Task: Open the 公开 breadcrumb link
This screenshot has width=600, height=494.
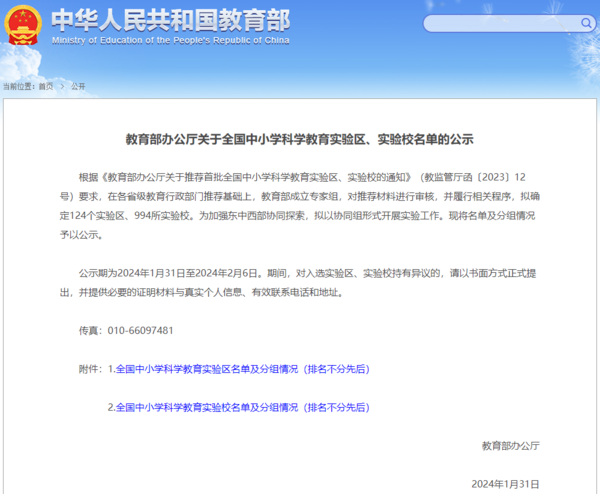Action: (x=78, y=86)
